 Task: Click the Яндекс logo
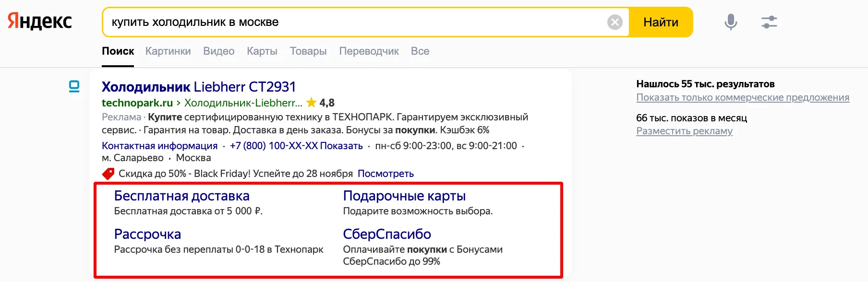tap(40, 22)
